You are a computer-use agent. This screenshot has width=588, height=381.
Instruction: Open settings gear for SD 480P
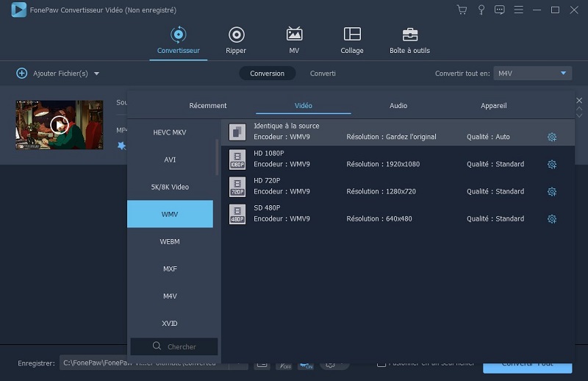coord(552,219)
